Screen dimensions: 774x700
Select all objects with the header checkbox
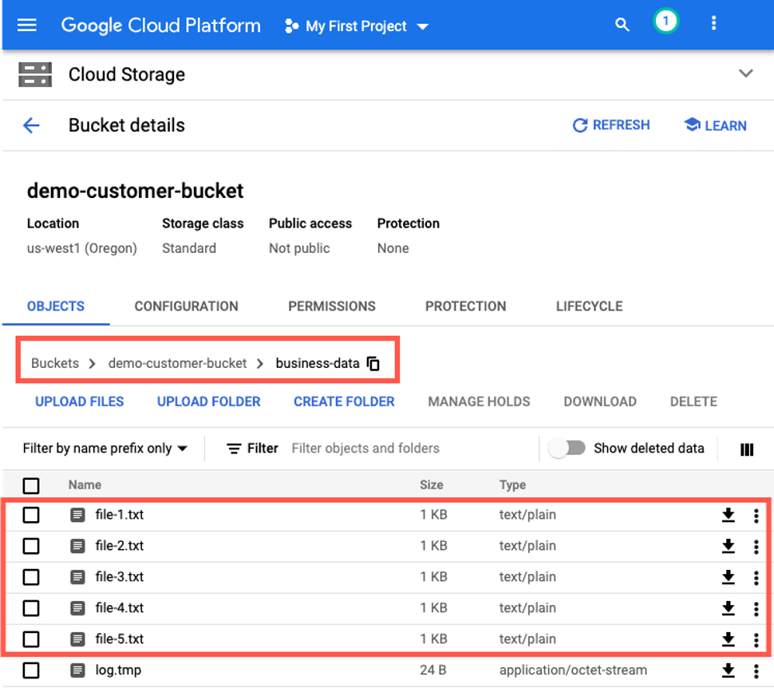pos(31,485)
